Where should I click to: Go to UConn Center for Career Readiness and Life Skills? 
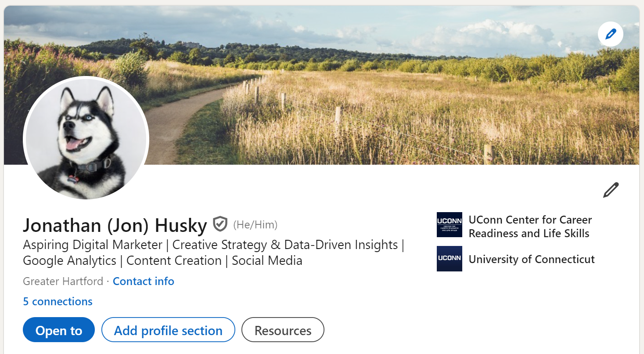530,226
